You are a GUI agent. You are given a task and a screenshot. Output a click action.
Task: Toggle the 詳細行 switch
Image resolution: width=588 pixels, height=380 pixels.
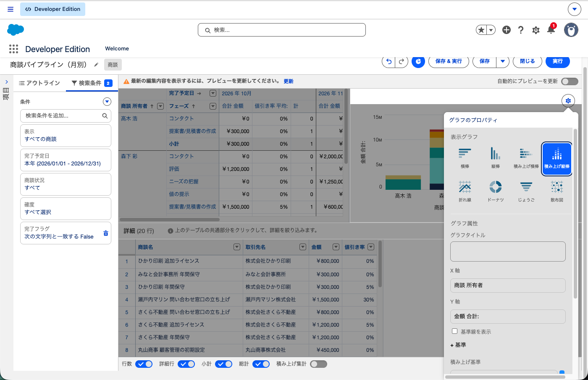click(x=186, y=364)
